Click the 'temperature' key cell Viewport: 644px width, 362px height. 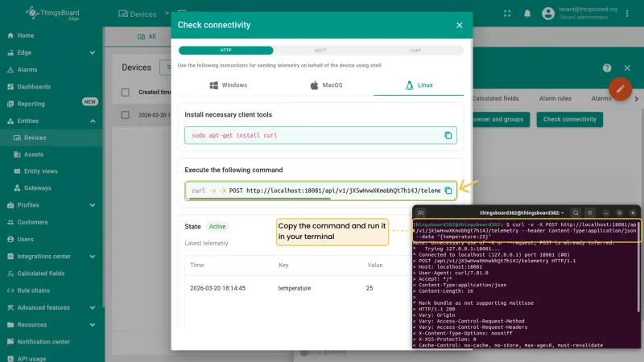[x=295, y=288]
